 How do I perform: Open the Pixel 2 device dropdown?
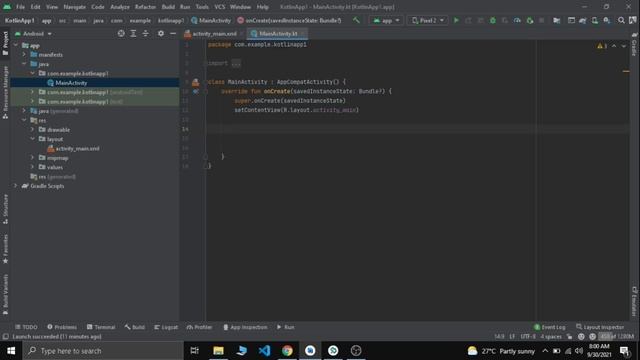tap(427, 20)
